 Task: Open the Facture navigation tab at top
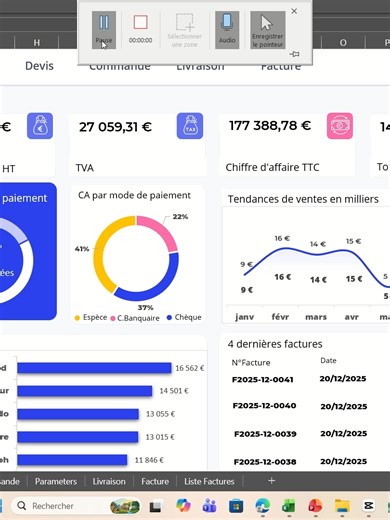(281, 67)
